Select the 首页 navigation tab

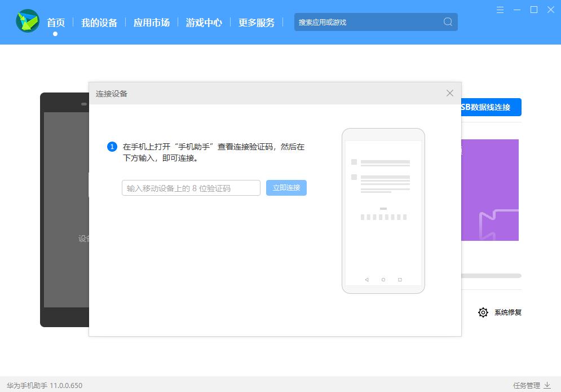point(55,22)
